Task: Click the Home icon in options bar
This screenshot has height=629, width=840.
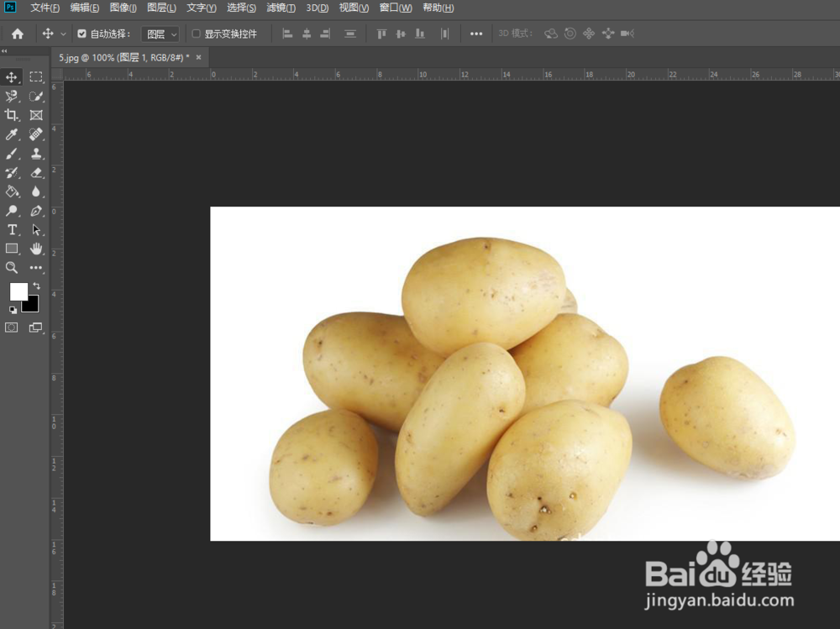Action: coord(18,34)
